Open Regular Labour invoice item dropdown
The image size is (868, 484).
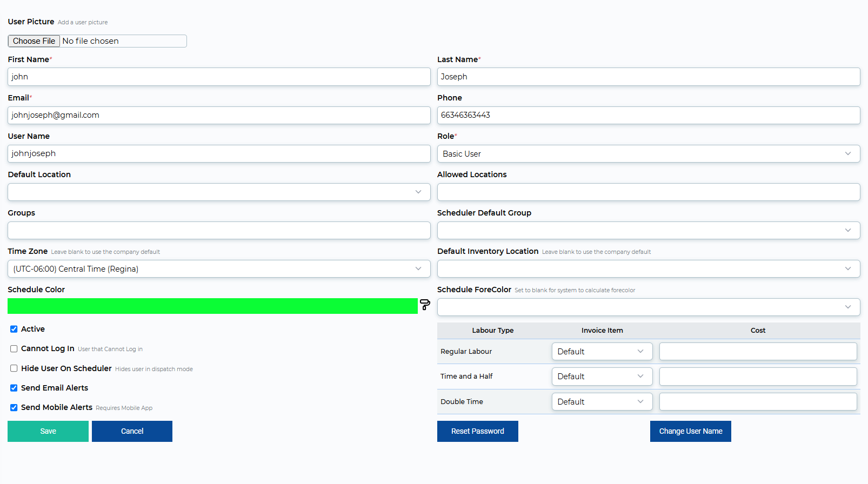(x=602, y=352)
